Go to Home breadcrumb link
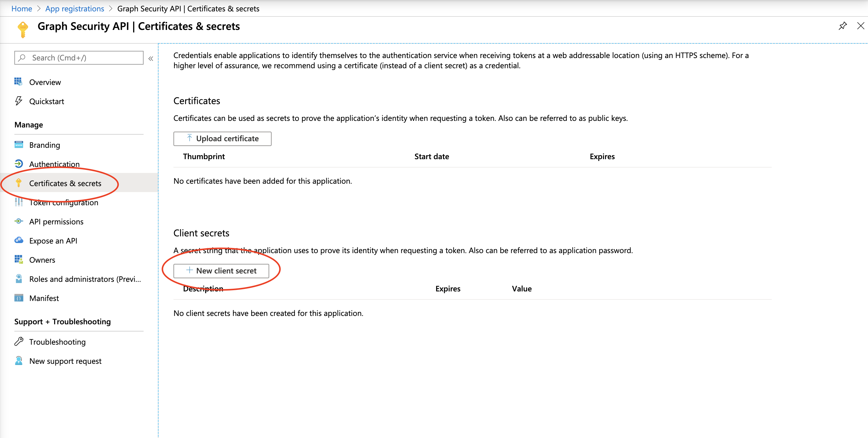The width and height of the screenshot is (868, 438). 22,9
